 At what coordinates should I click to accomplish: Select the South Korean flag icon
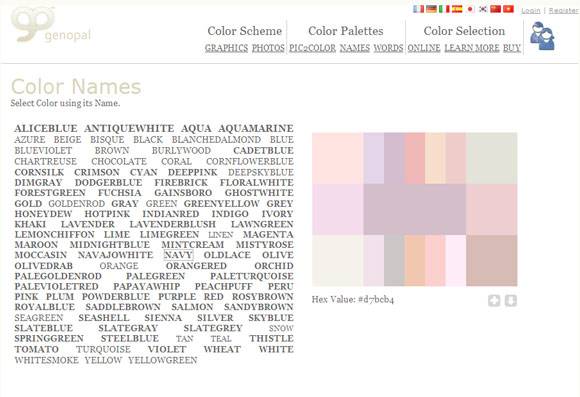tap(482, 9)
